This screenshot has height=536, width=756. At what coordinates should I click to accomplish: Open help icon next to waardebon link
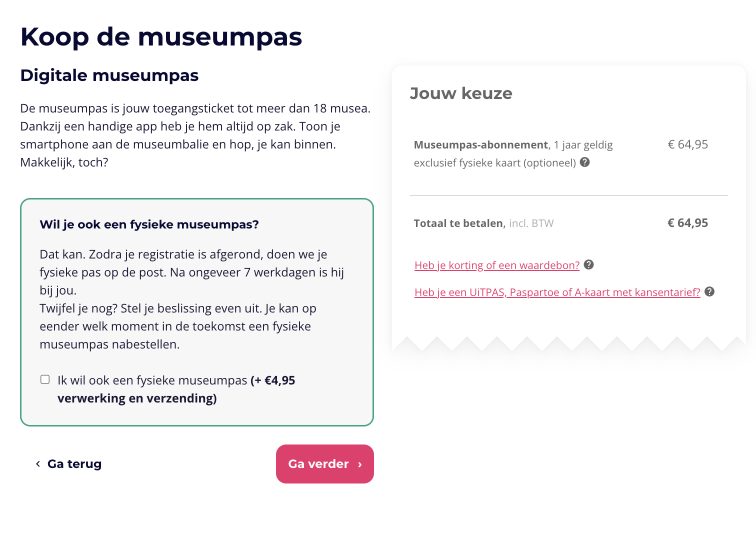[588, 264]
